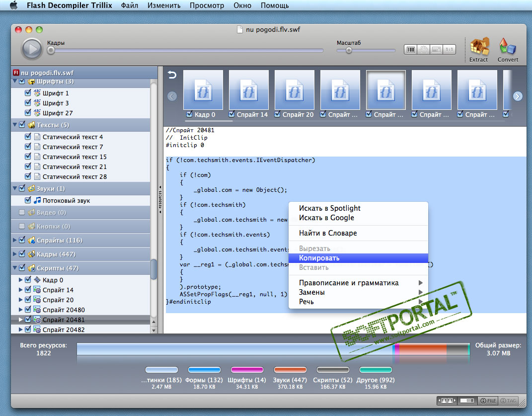This screenshot has height=416, width=532.
Task: Click the Потоковый звук music note icon
Action: (37, 200)
